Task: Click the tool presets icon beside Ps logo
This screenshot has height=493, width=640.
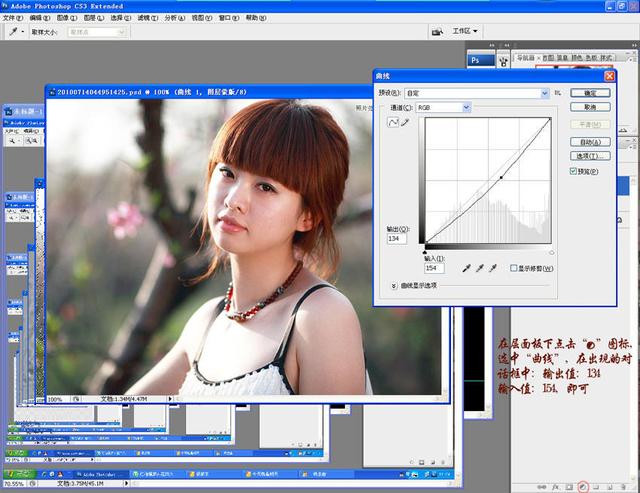Action: click(x=503, y=61)
